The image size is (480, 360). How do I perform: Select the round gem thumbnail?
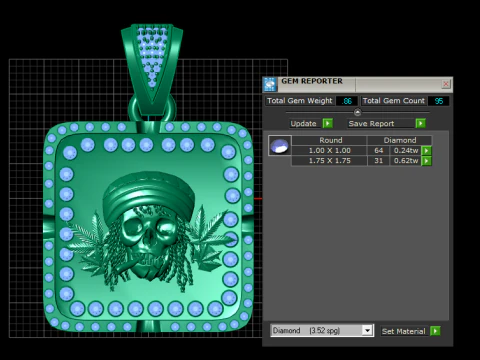point(280,146)
